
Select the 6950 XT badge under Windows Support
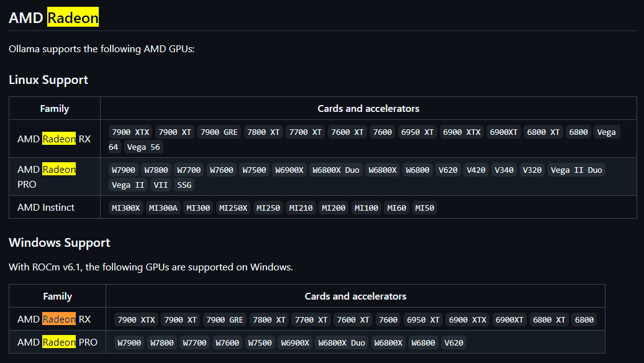click(423, 319)
